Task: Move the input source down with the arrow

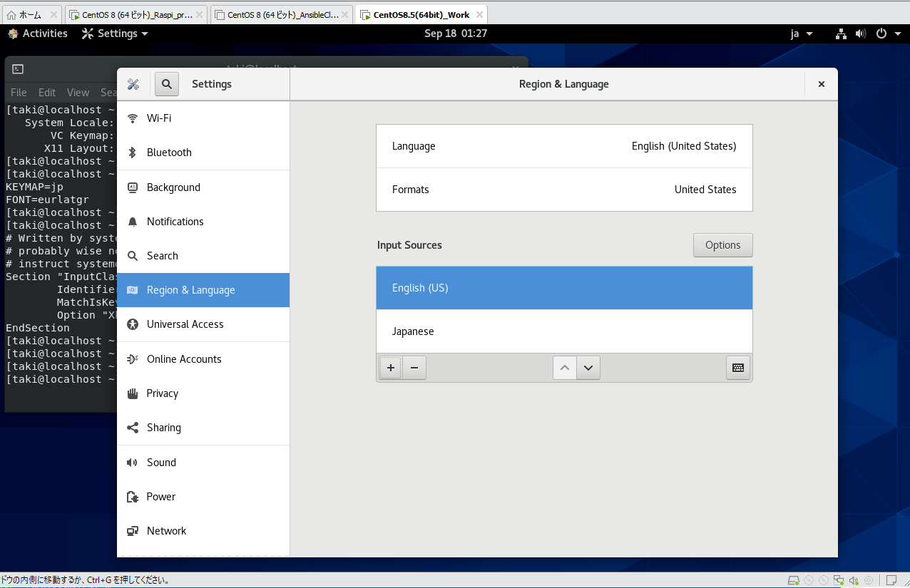Action: tap(588, 368)
